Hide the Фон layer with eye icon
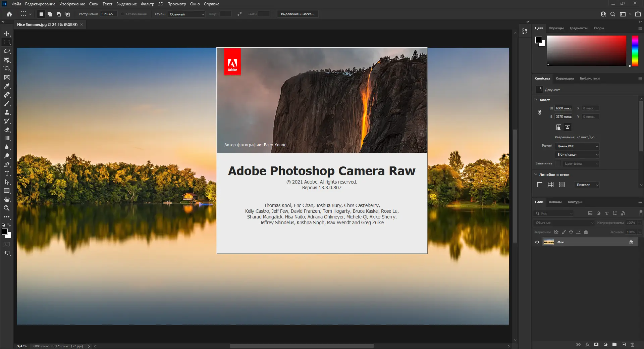The image size is (644, 349). pos(537,242)
